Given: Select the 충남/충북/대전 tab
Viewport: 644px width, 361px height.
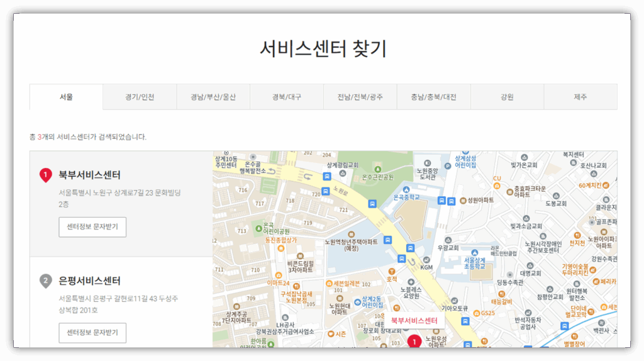Looking at the screenshot, I should pyautogui.click(x=434, y=97).
